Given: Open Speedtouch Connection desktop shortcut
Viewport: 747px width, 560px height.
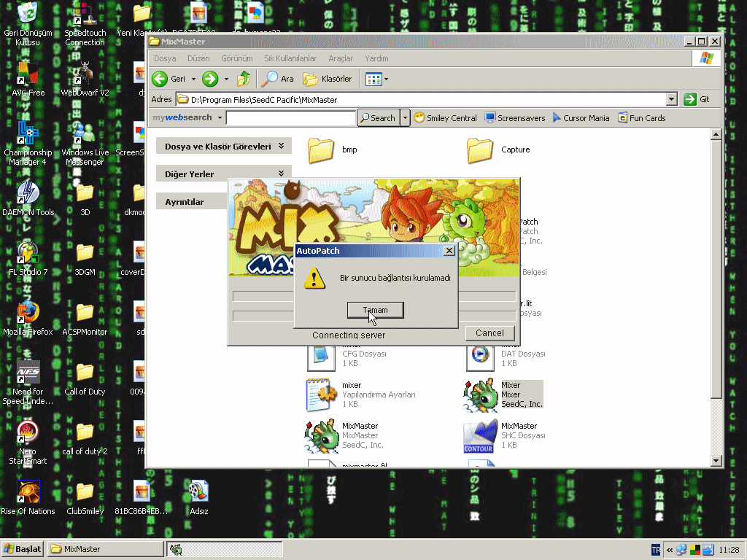Looking at the screenshot, I should click(85, 24).
